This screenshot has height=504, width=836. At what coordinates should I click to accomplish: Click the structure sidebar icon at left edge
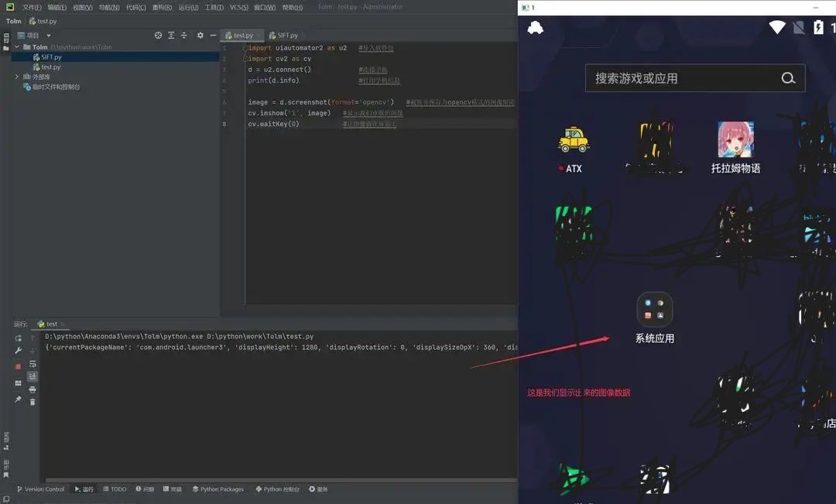[x=6, y=441]
